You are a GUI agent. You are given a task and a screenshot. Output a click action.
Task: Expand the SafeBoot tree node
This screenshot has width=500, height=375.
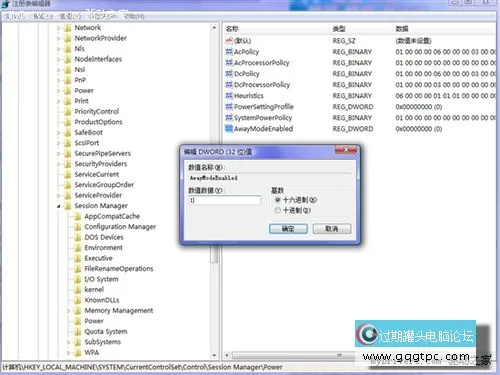tap(59, 132)
